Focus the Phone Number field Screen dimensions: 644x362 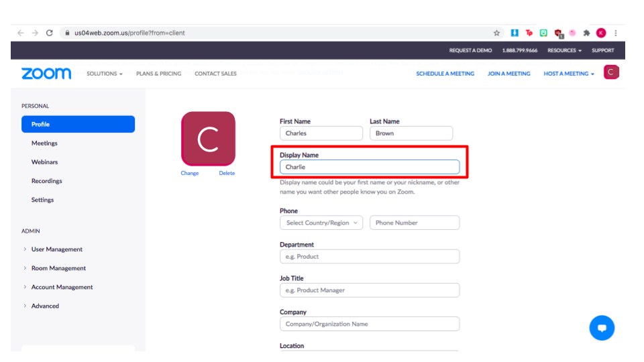[x=415, y=223]
